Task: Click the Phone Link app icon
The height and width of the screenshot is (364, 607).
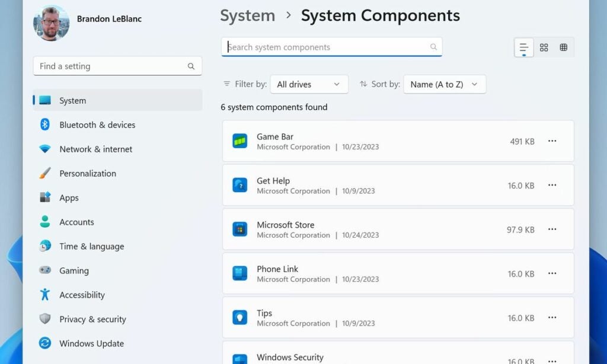Action: [239, 273]
